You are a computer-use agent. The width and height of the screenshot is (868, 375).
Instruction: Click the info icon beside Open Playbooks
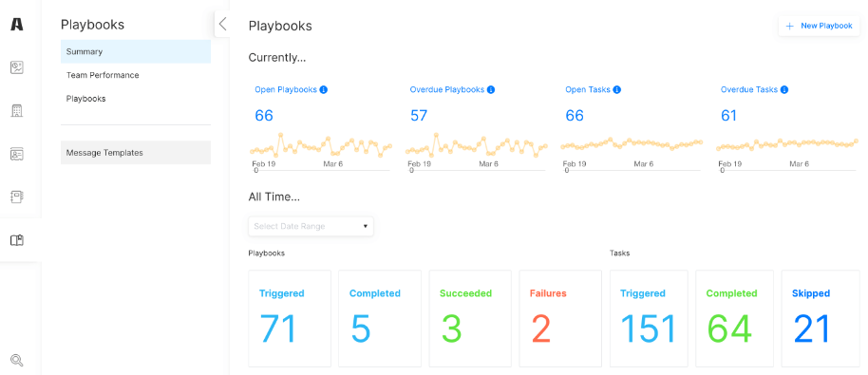324,89
